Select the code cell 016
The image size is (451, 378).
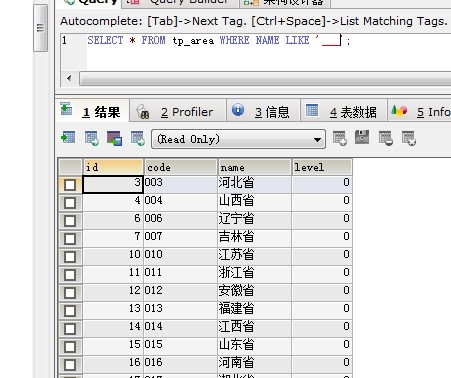tap(181, 364)
